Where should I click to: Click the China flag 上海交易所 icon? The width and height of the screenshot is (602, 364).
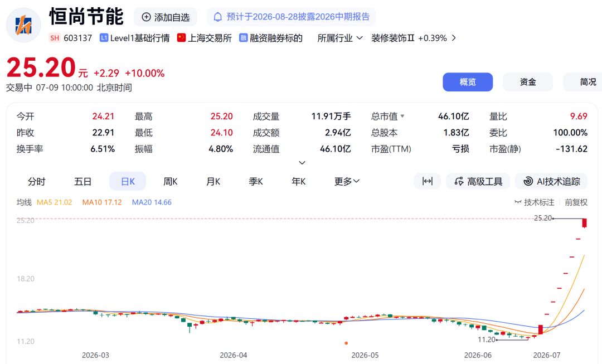click(181, 38)
